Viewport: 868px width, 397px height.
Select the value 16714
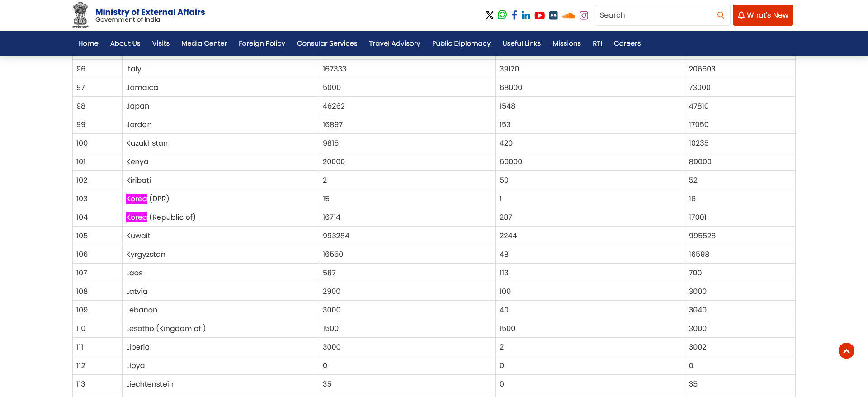331,217
